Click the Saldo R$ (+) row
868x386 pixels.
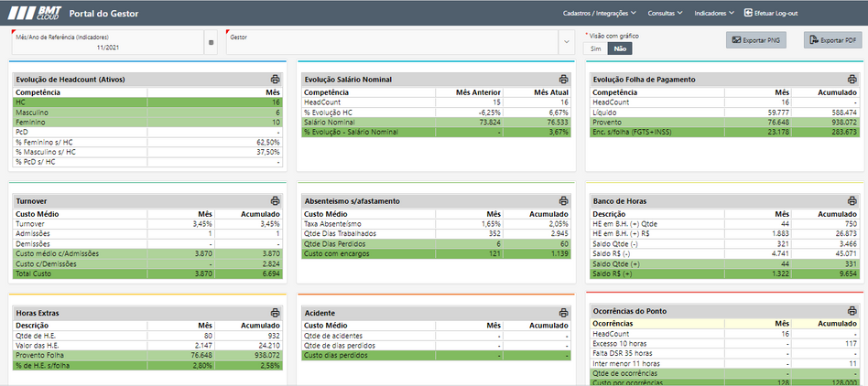coord(724,273)
